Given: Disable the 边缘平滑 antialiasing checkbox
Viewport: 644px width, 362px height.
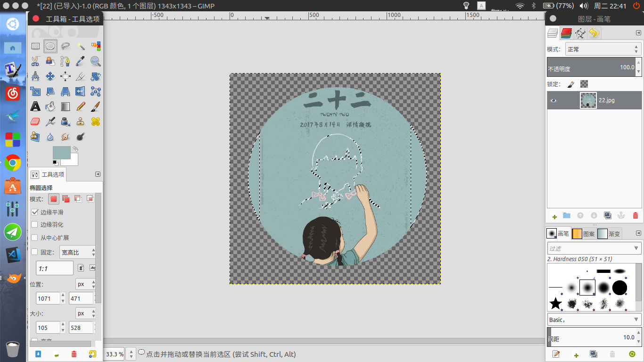Looking at the screenshot, I should (34, 212).
